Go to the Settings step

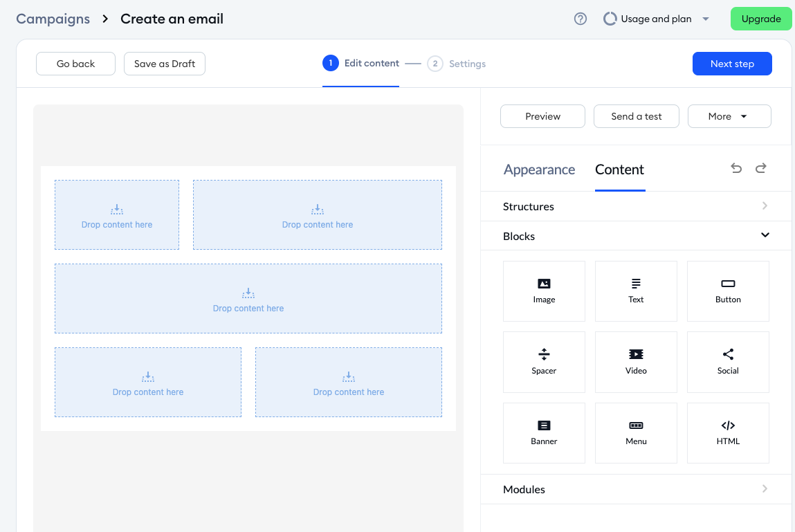pyautogui.click(x=457, y=64)
